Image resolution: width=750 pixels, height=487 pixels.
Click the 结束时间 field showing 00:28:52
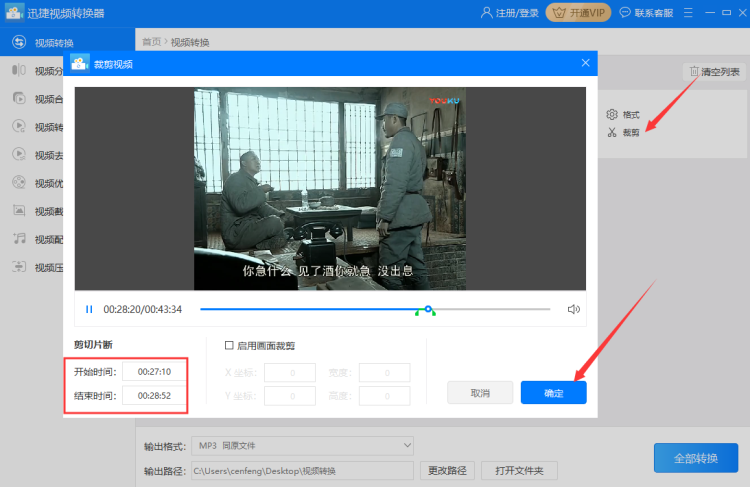(154, 396)
